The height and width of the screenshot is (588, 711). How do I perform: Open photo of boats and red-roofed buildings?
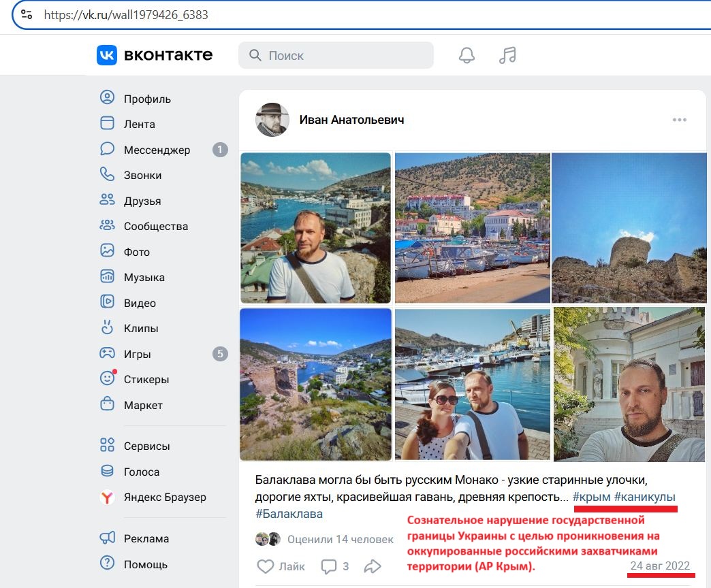coord(473,228)
